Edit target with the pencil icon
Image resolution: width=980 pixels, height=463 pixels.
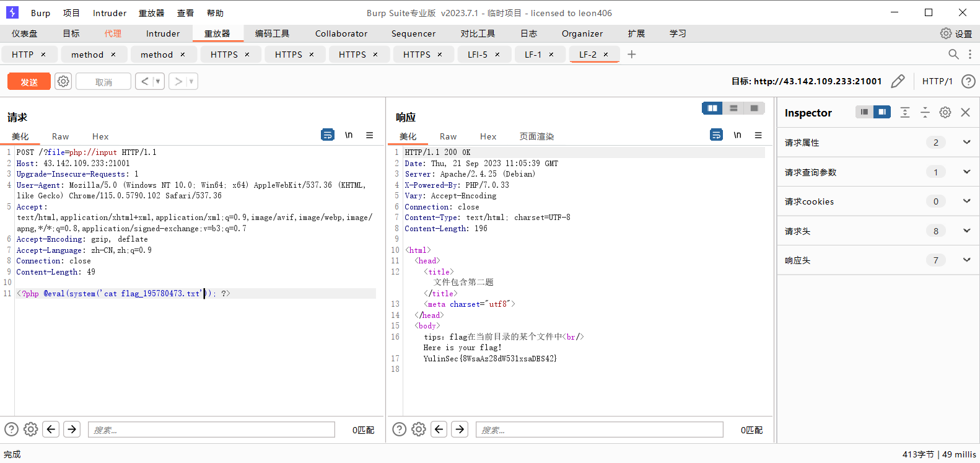(x=898, y=81)
